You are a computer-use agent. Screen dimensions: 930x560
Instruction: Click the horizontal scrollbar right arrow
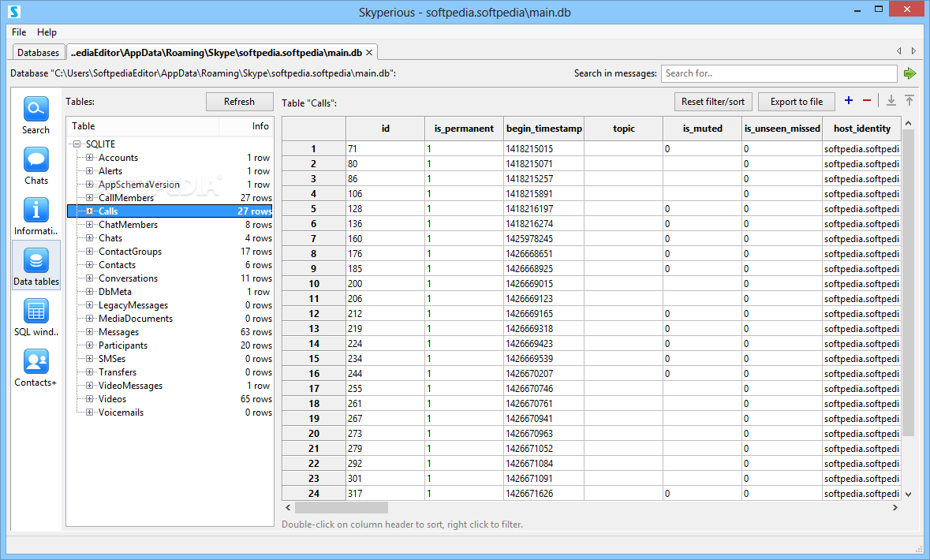pos(895,508)
